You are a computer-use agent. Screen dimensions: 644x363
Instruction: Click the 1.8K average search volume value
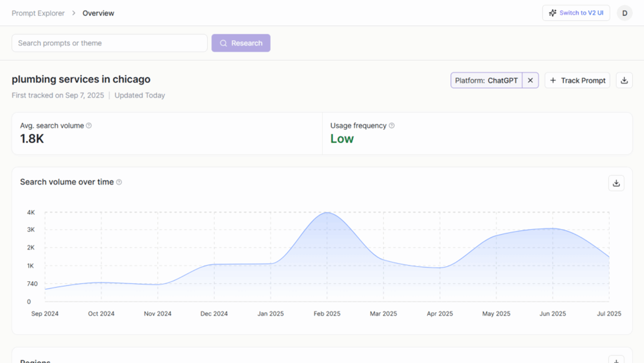pos(32,139)
